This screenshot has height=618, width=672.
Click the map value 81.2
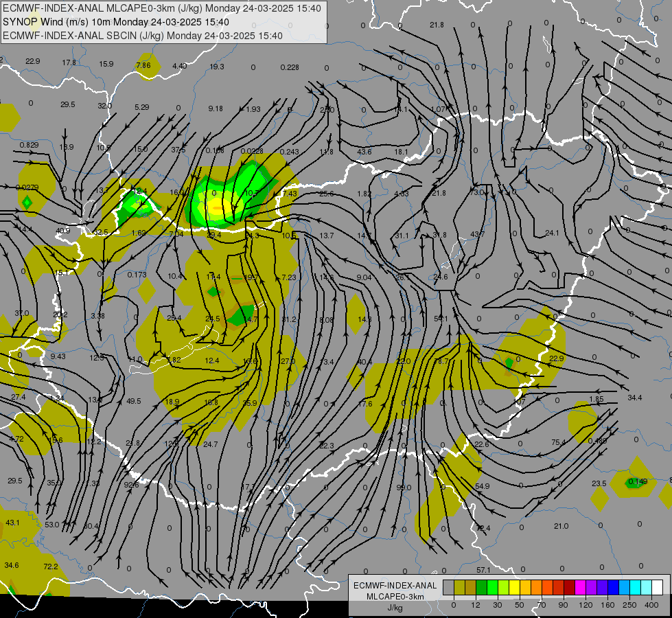(x=289, y=319)
